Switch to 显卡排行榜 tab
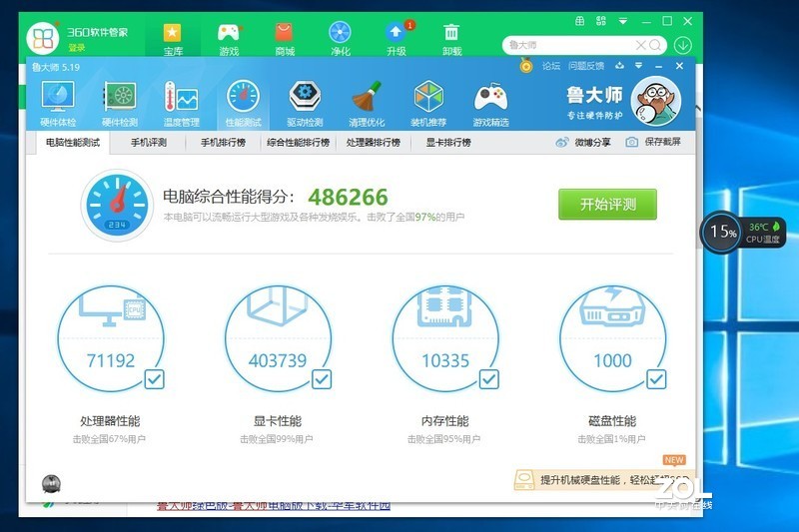Image resolution: width=799 pixels, height=532 pixels. click(x=447, y=143)
